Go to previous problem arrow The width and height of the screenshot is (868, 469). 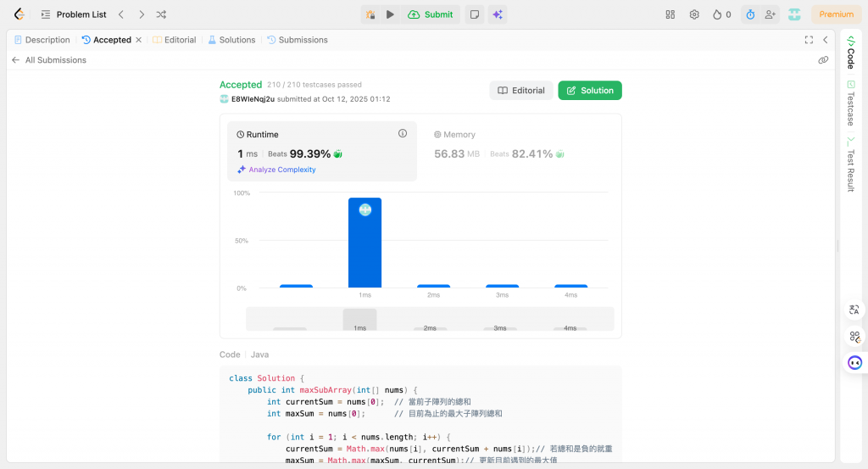(x=121, y=14)
